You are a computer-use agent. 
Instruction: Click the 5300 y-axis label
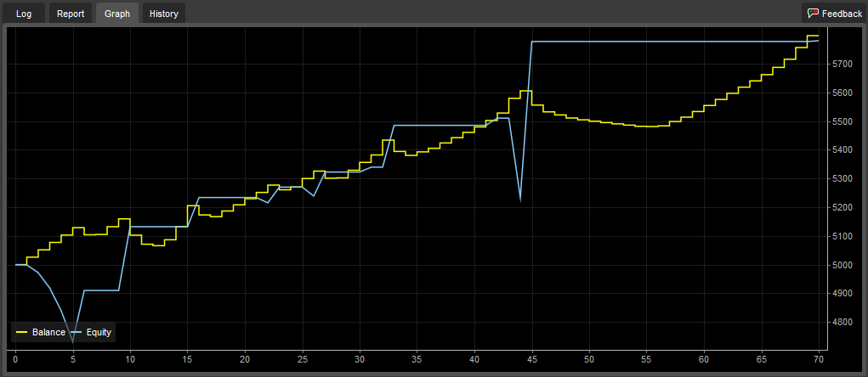tap(842, 179)
